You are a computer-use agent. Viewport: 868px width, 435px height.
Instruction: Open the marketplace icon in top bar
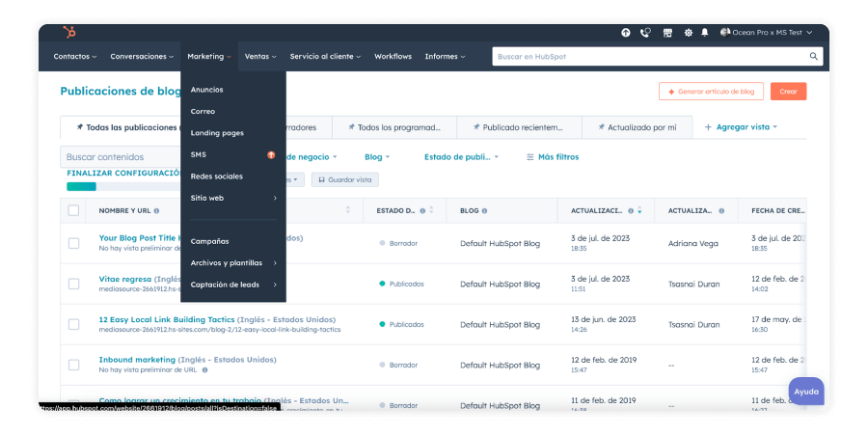click(667, 33)
